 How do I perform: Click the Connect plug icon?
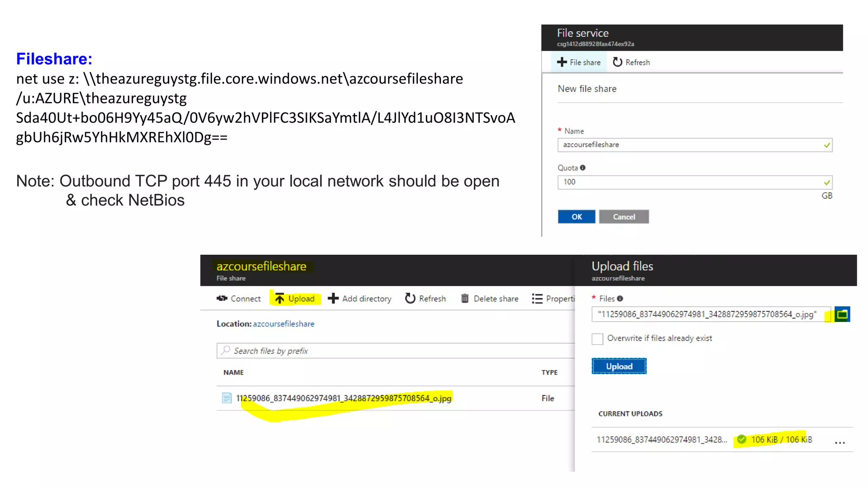tap(222, 299)
